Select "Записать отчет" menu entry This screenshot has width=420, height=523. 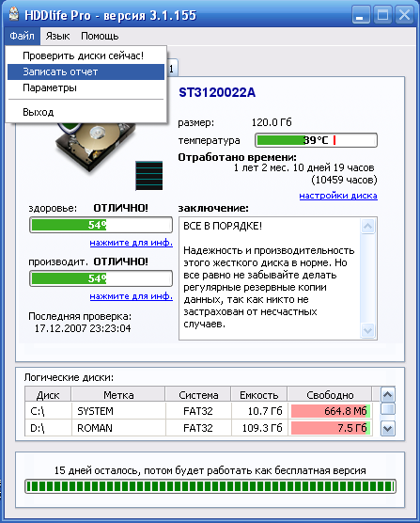(86, 71)
